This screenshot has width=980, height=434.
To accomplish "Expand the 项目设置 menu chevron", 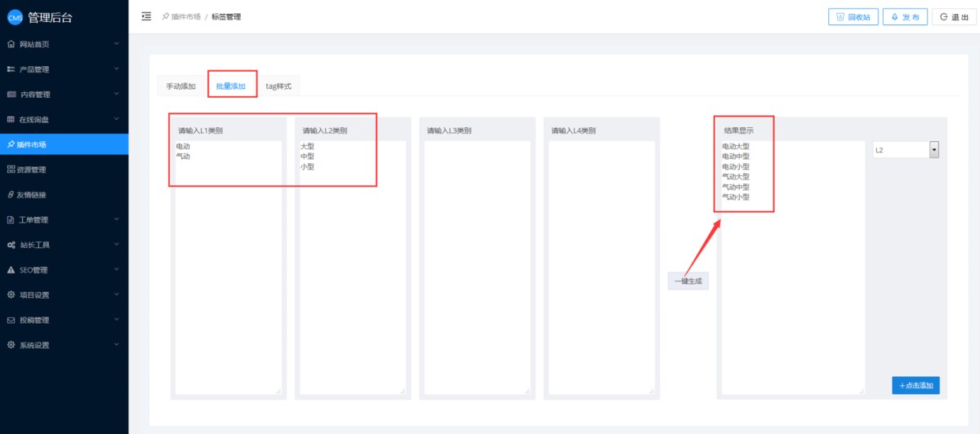I will pos(117,294).
